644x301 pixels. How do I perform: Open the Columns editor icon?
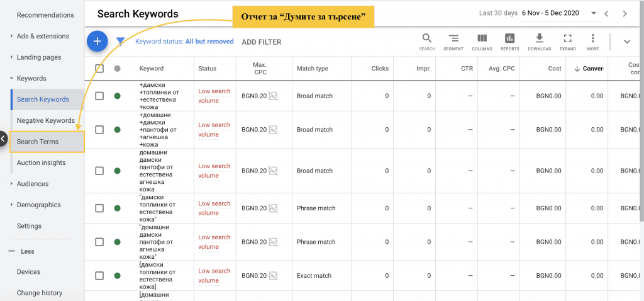point(482,42)
